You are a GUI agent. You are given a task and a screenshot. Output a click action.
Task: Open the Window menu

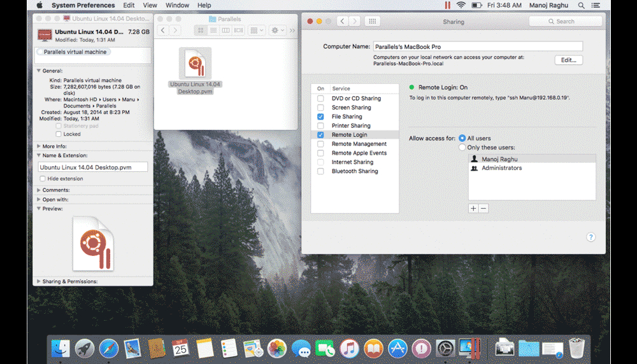click(x=177, y=5)
